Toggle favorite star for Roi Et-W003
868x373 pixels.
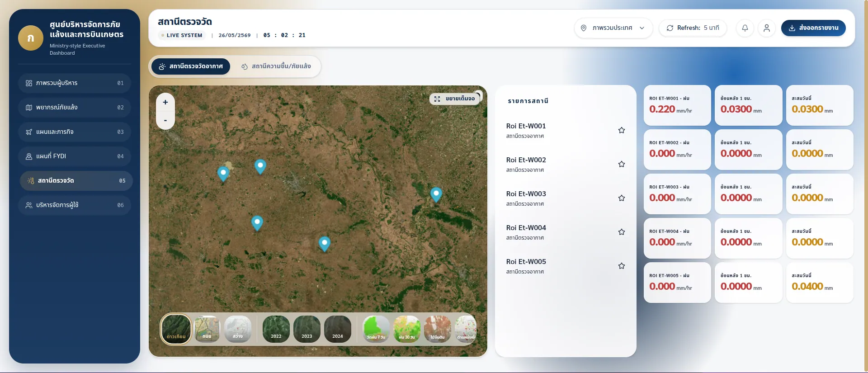(x=622, y=198)
